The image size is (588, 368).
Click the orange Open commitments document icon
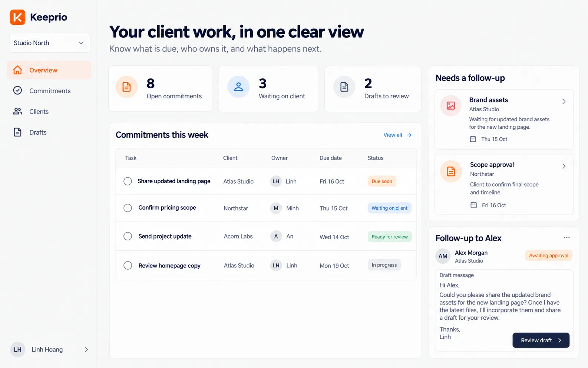(x=126, y=87)
